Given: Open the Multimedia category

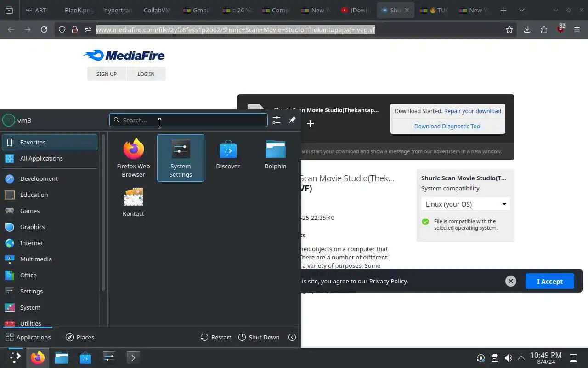Looking at the screenshot, I should [50, 259].
